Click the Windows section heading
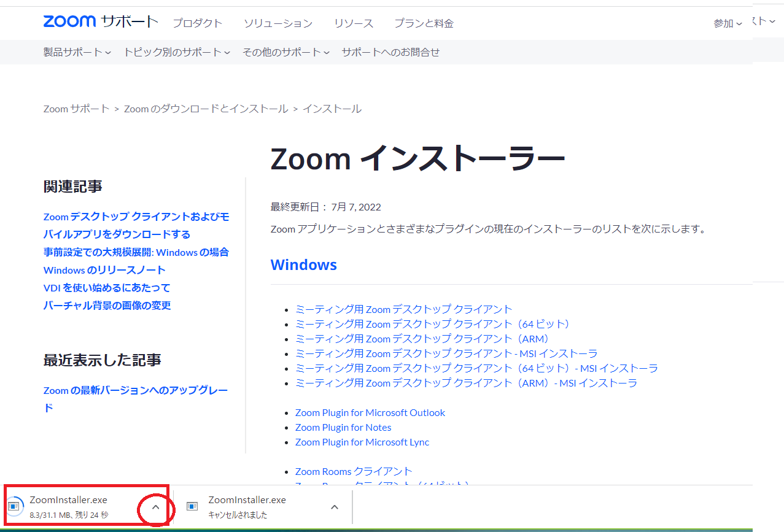784x532 pixels. 303,265
